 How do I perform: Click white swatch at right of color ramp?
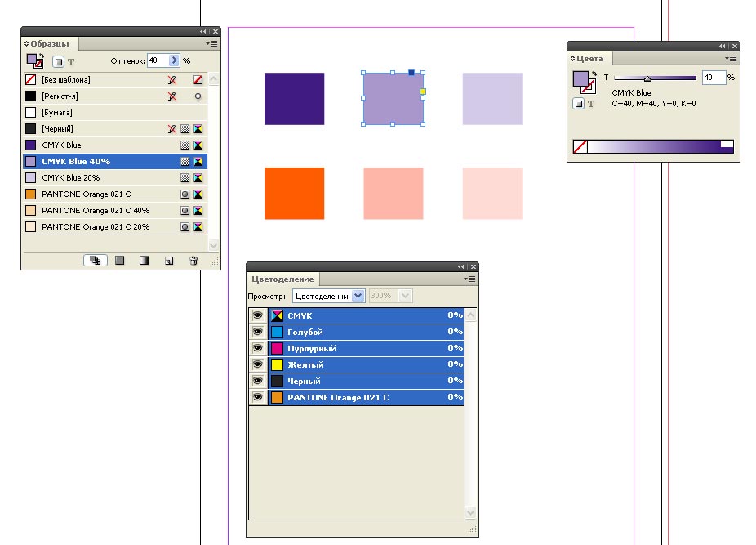pos(727,143)
